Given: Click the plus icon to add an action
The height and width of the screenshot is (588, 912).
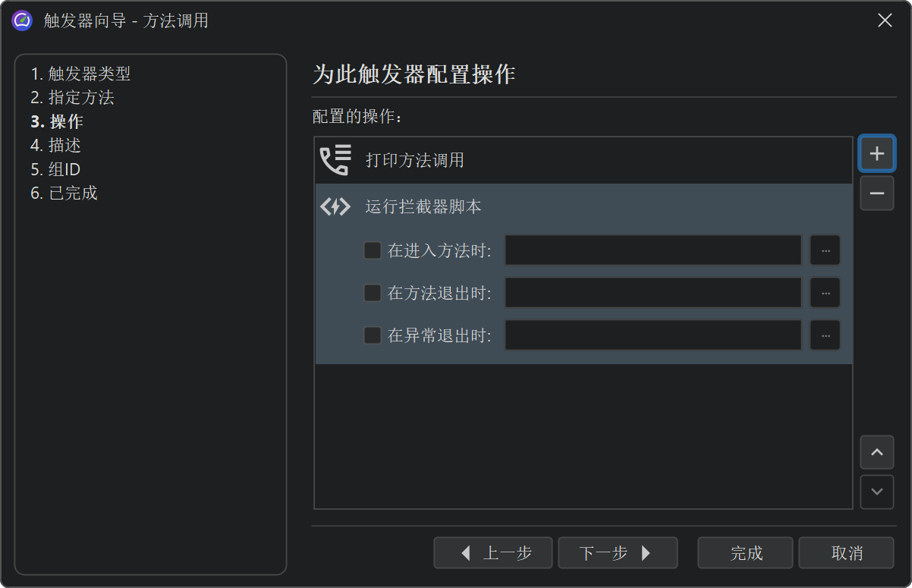Looking at the screenshot, I should pos(876,153).
